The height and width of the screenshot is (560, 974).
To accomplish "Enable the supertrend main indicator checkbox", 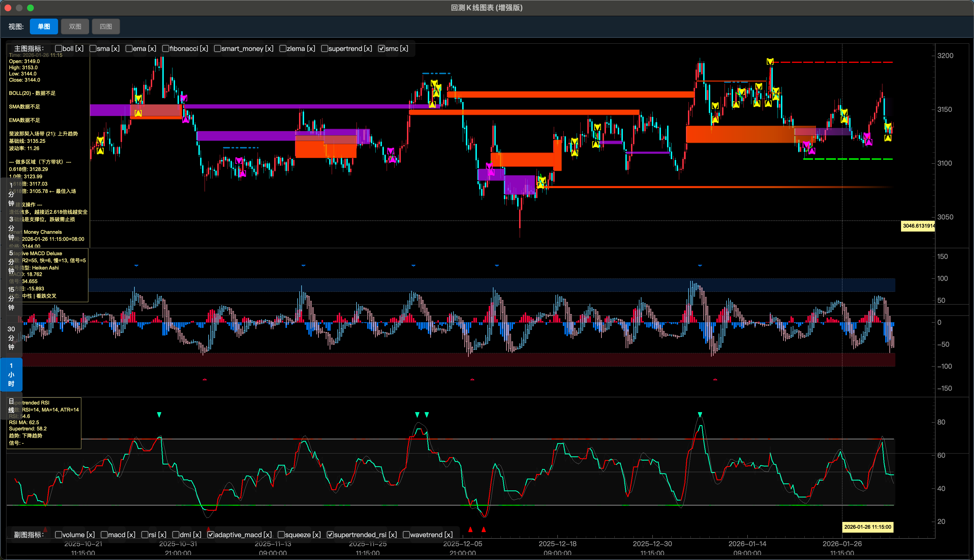I will pos(325,48).
